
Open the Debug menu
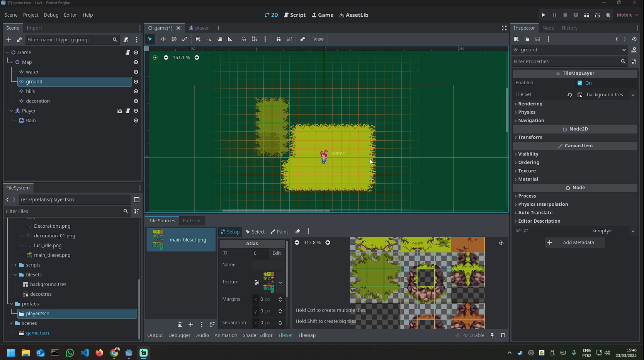click(51, 15)
